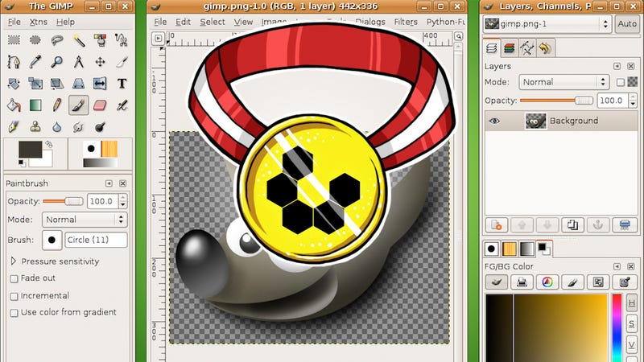Select the Measure compass tool
Viewport: 644px width, 362px height.
(x=79, y=62)
